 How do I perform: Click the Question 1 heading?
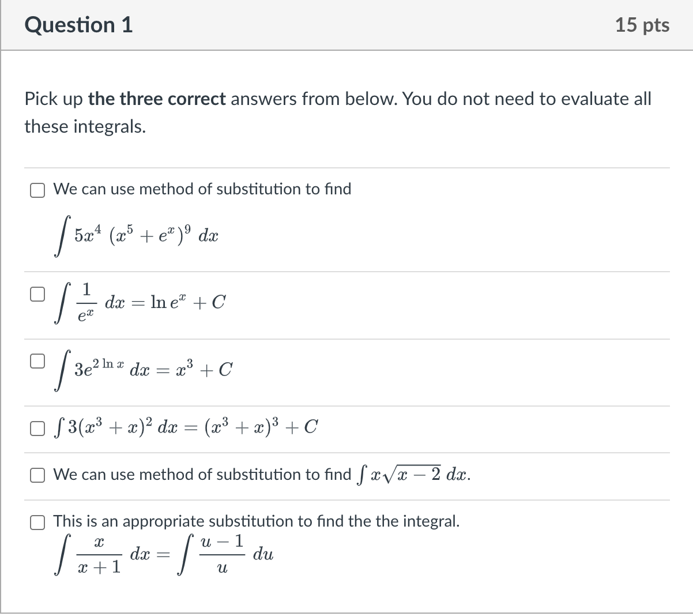[78, 24]
